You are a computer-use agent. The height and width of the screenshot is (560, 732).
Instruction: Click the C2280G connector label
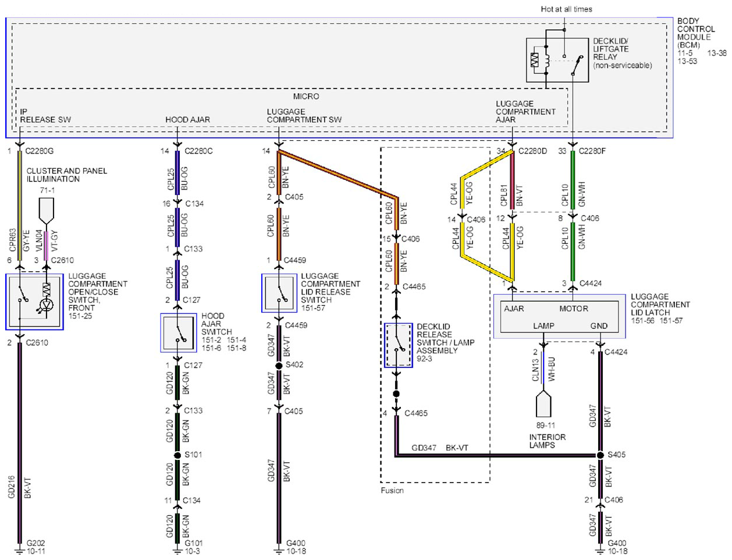(x=40, y=151)
